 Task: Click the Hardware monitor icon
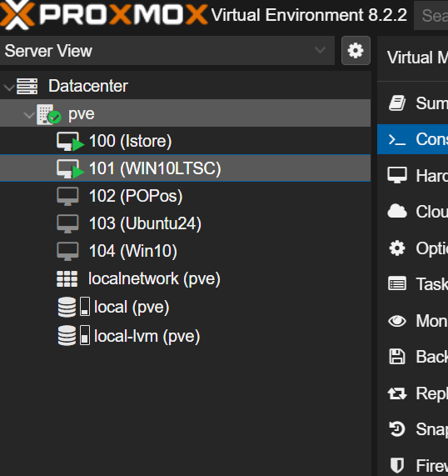click(397, 175)
